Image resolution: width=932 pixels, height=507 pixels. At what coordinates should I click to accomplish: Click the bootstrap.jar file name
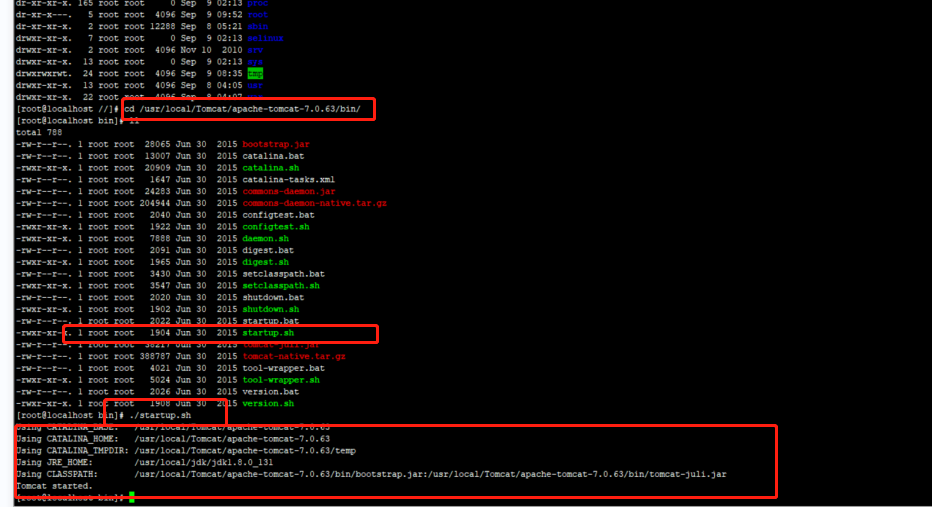click(276, 144)
